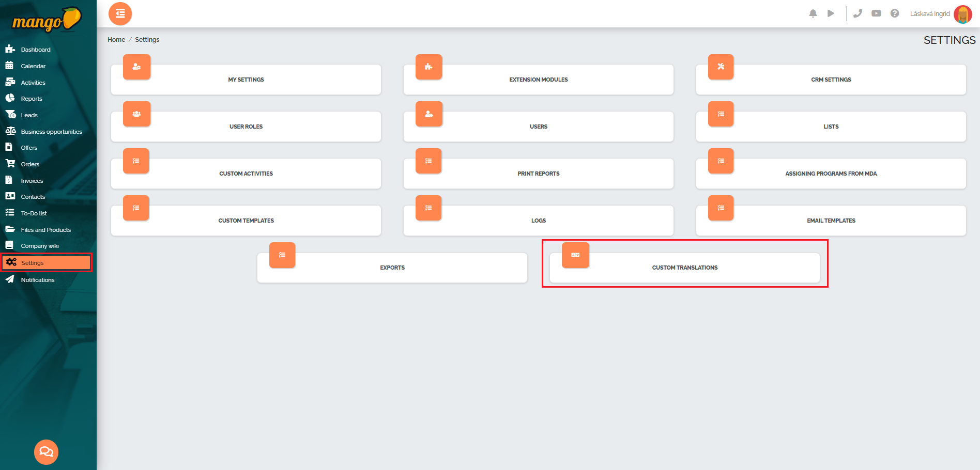Viewport: 980px width, 470px height.
Task: Open the EXTENSION MODULES tile
Action: [x=539, y=80]
